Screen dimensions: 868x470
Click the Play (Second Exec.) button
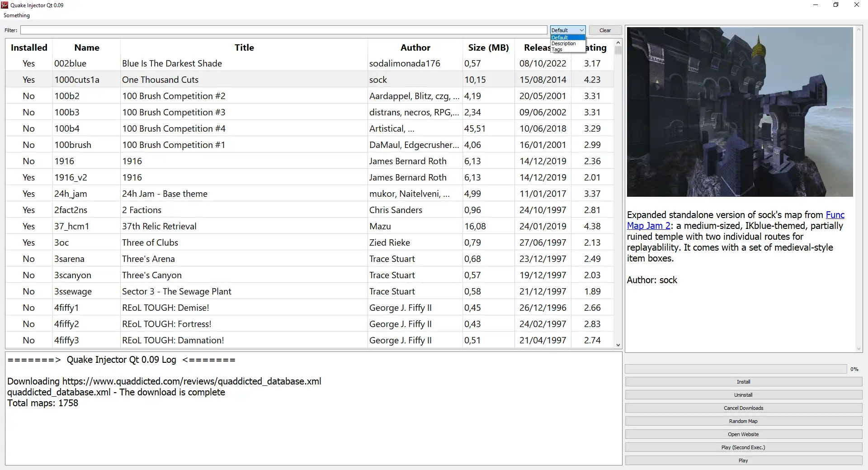744,447
